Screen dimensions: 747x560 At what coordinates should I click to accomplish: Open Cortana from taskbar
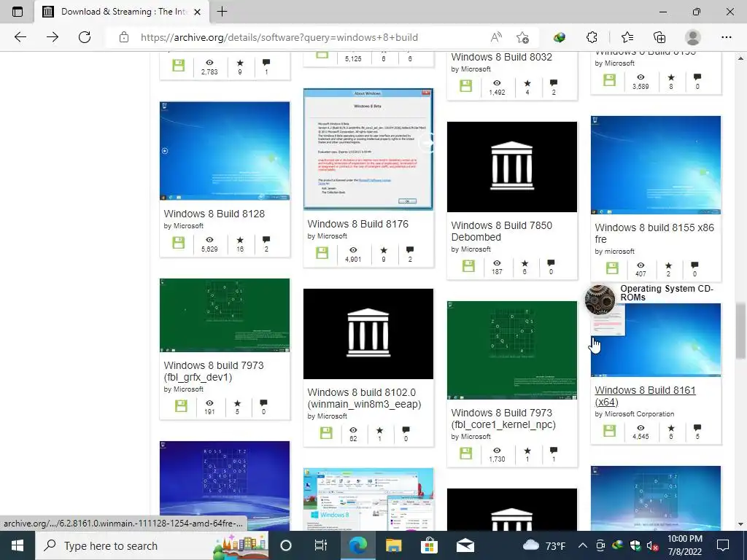[x=285, y=545]
